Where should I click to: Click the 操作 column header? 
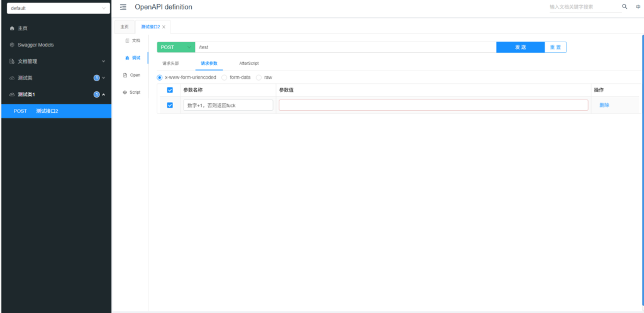coord(599,90)
